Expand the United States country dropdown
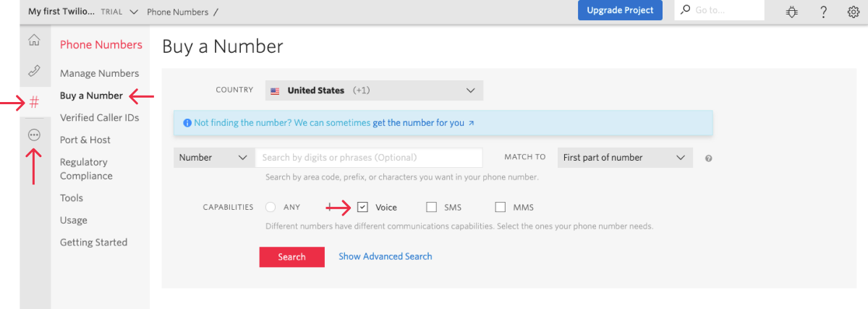The height and width of the screenshot is (309, 868). point(374,90)
